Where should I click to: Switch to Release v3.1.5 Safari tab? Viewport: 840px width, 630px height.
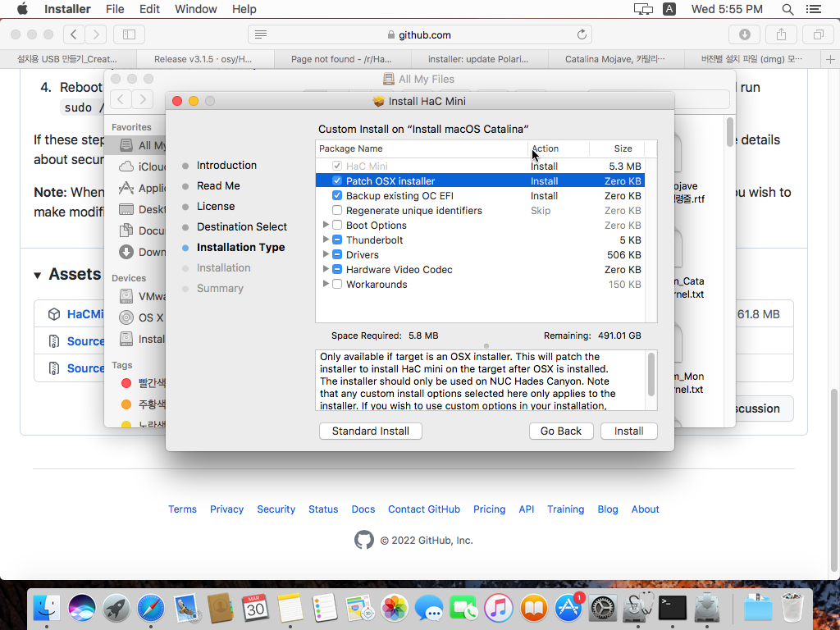(206, 59)
